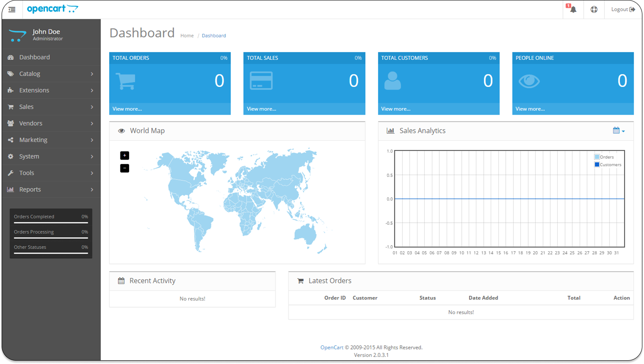Click the eye icon in People Online

pos(529,81)
